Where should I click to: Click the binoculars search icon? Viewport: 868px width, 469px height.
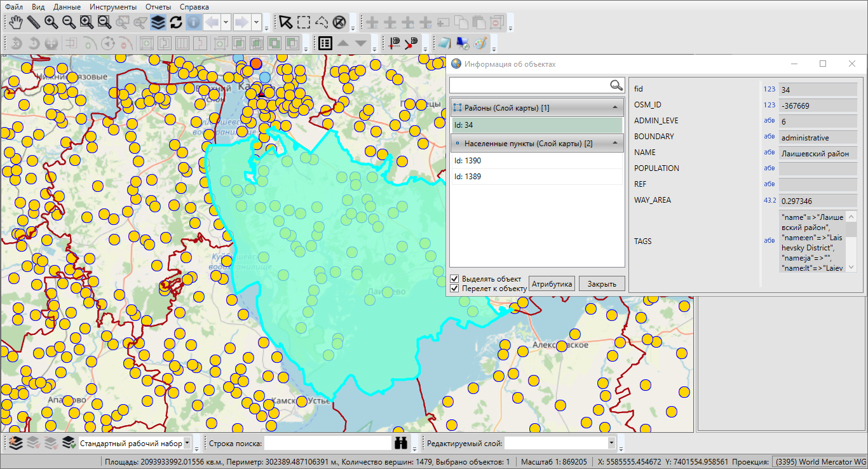tap(400, 443)
